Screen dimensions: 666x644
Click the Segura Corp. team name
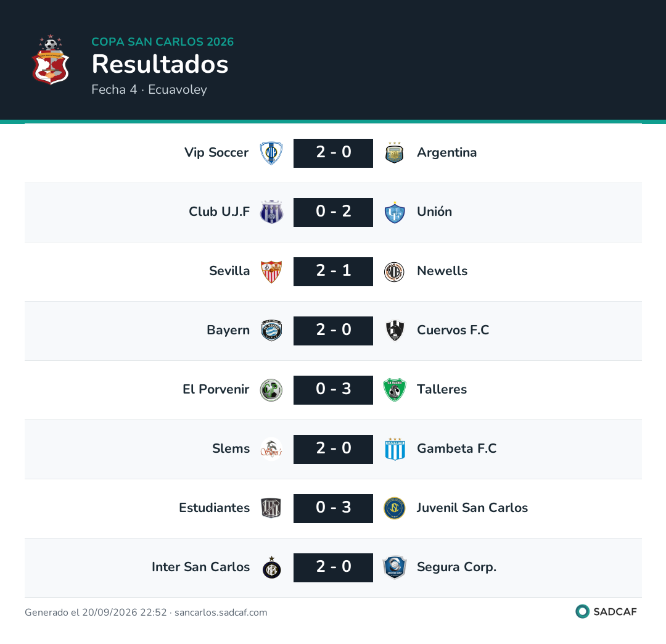pos(456,567)
